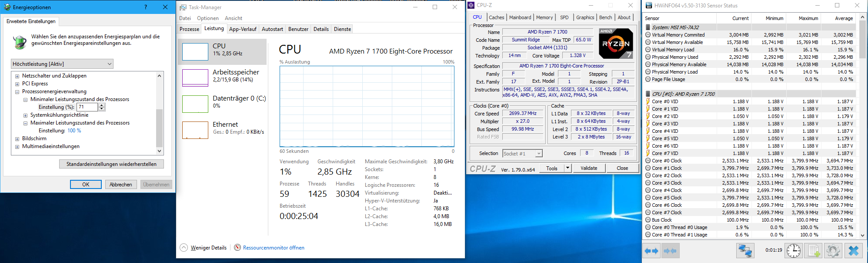The image size is (868, 263).
Task: Click the Weniger Details up-arrow circle icon
Action: (x=184, y=247)
